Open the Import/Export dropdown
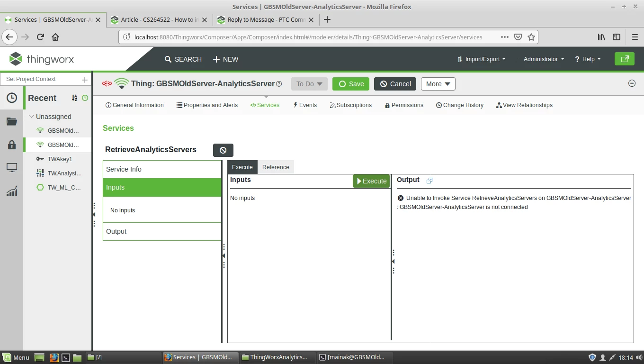Image resolution: width=644 pixels, height=364 pixels. tap(481, 59)
